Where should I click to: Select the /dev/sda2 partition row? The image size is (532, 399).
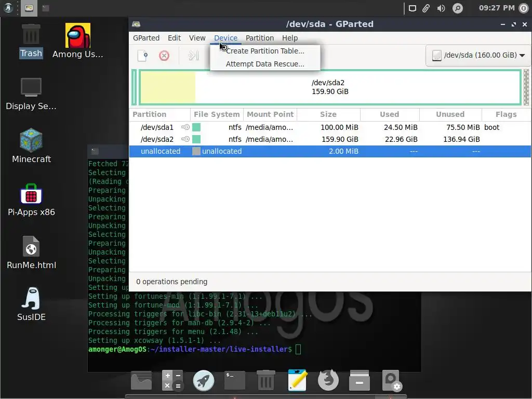pos(330,139)
